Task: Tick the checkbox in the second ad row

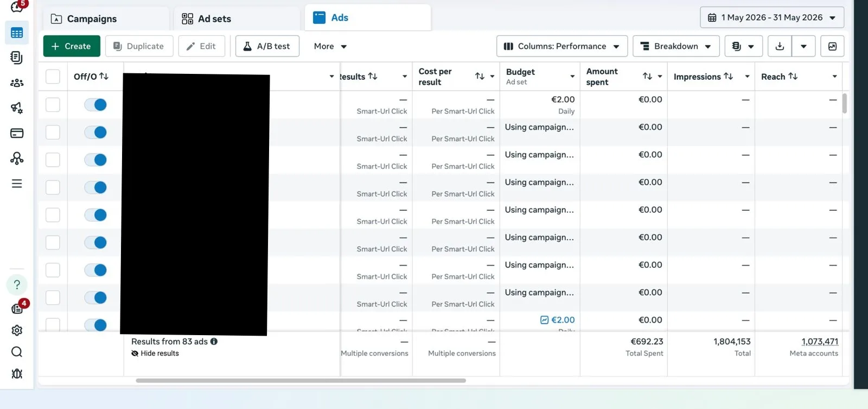Action: pyautogui.click(x=53, y=133)
